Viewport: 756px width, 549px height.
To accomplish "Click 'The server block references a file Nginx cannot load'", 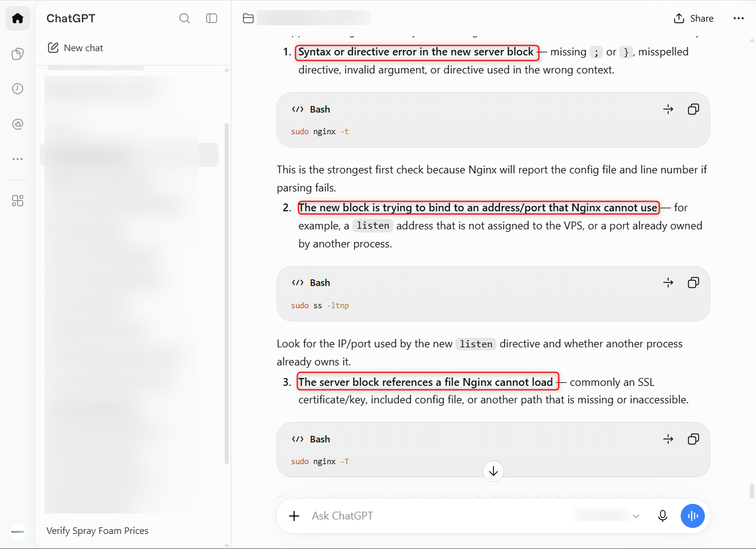I will pyautogui.click(x=426, y=382).
